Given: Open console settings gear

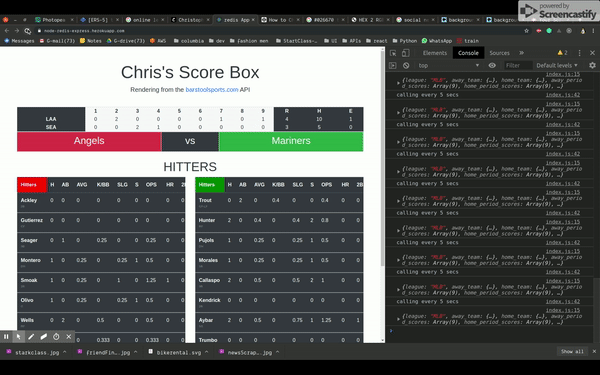Looking at the screenshot, I should [x=592, y=65].
